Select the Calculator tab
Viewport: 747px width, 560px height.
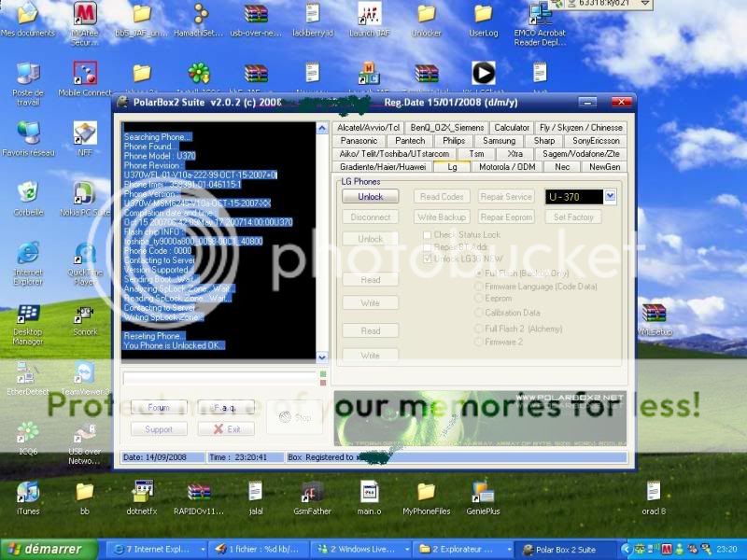(x=512, y=128)
